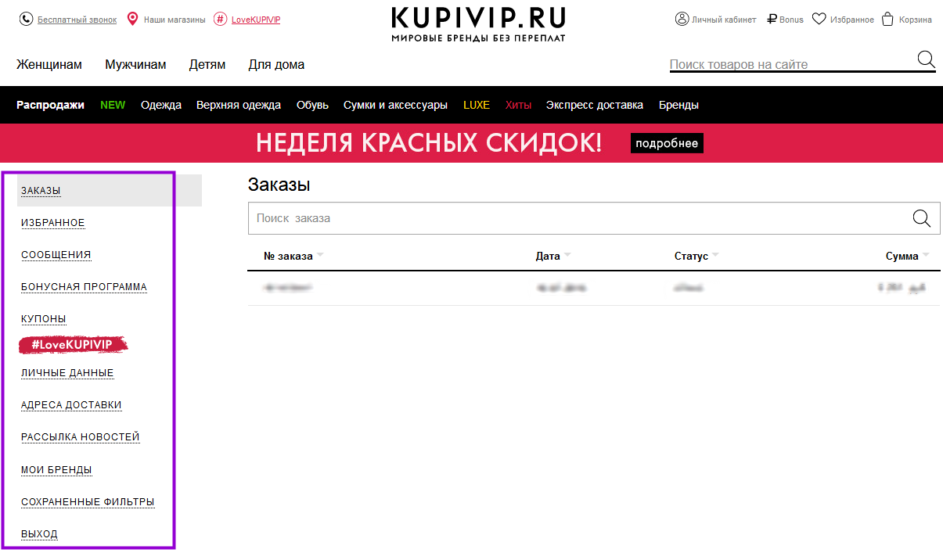Click the hashtag circle icon before LoveKUPIVIP

(x=220, y=19)
